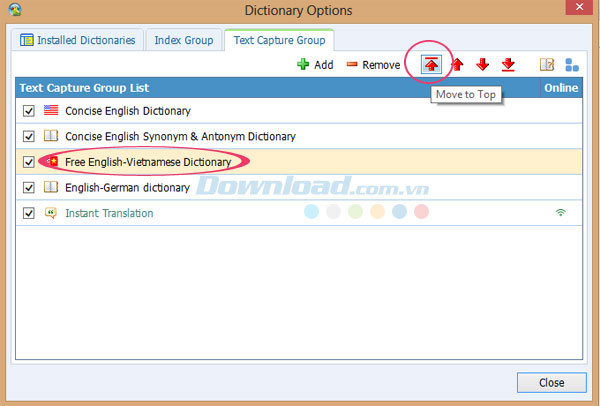This screenshot has width=600, height=406.
Task: Open the dictionary properties icon in toolbar
Action: [x=547, y=65]
